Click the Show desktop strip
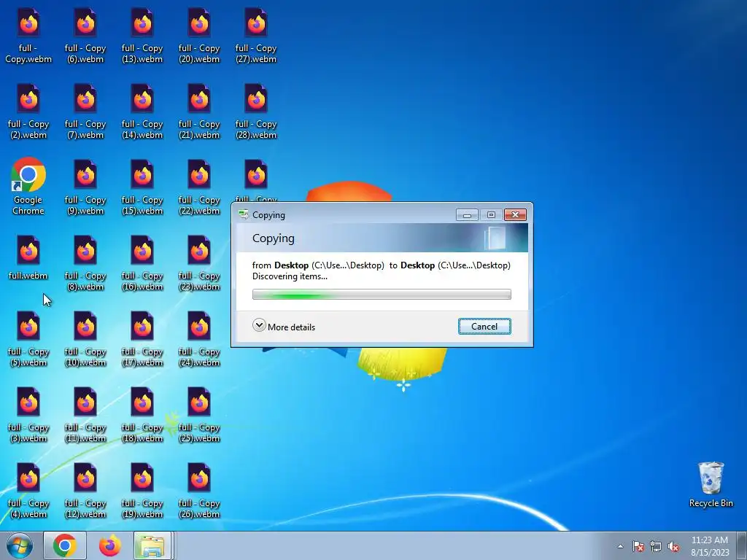Viewport: 747px width, 560px height. click(742, 546)
